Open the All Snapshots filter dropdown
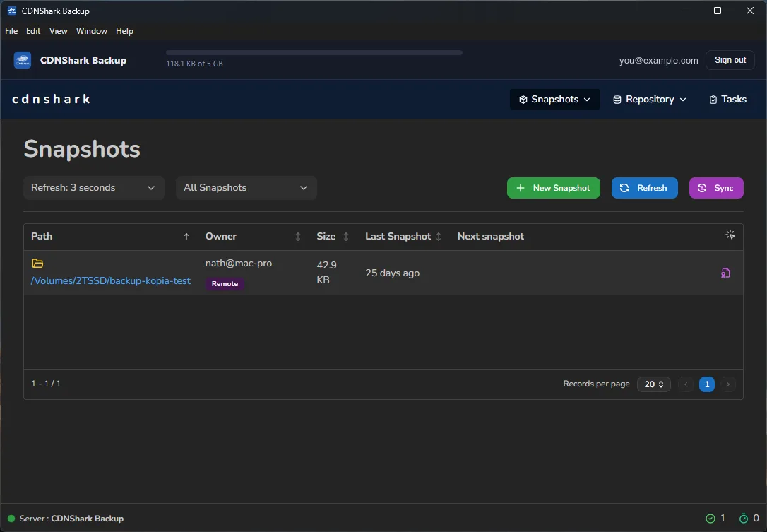 point(246,188)
